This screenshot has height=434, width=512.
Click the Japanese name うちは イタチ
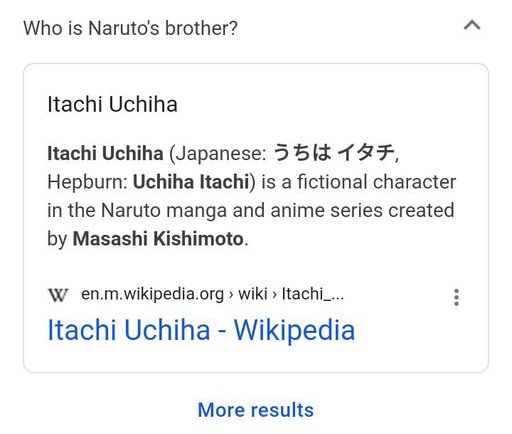(x=333, y=153)
